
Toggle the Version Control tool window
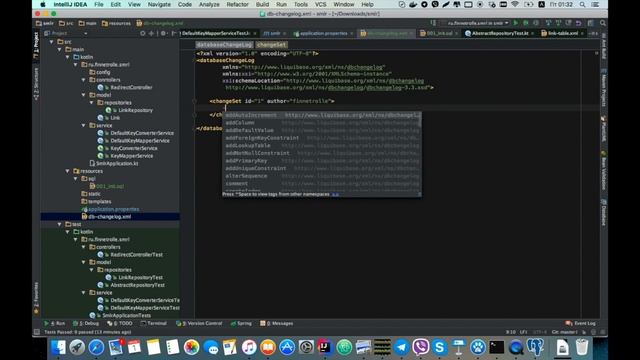point(199,323)
